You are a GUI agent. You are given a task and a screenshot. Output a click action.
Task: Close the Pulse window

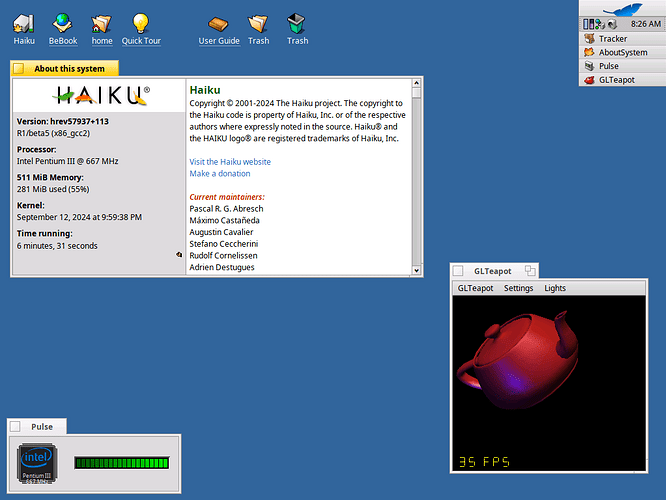pyautogui.click(x=15, y=427)
